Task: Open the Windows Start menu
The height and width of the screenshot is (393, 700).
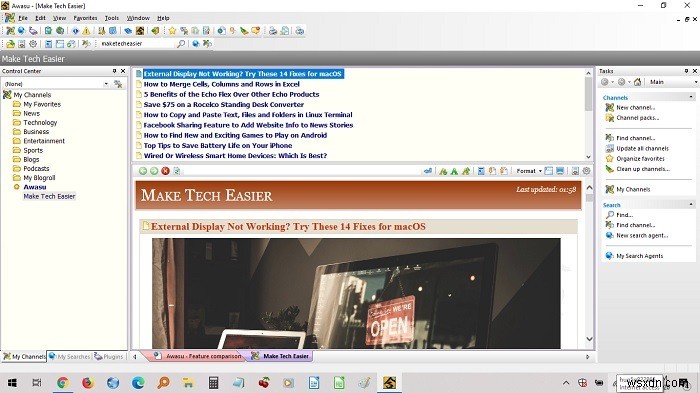Action: pyautogui.click(x=12, y=383)
